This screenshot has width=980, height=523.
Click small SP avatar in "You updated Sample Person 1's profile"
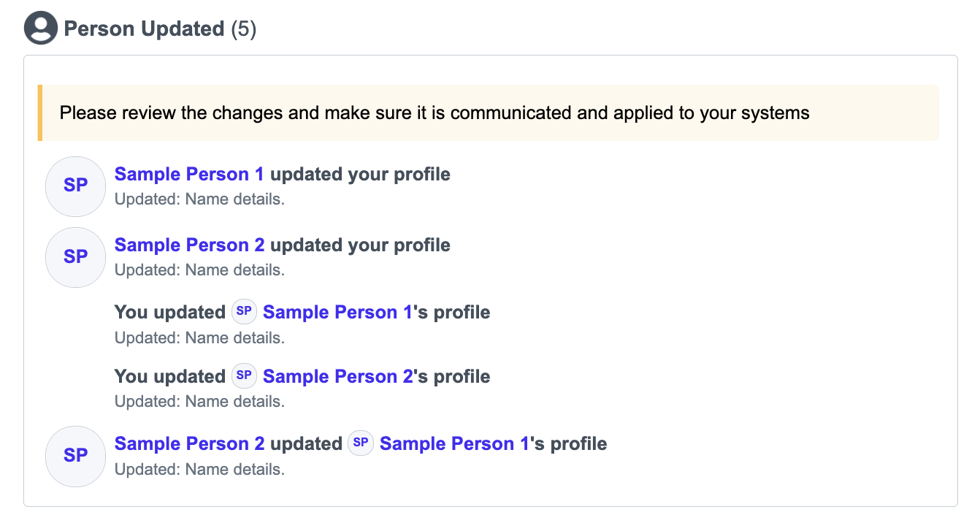pos(245,312)
